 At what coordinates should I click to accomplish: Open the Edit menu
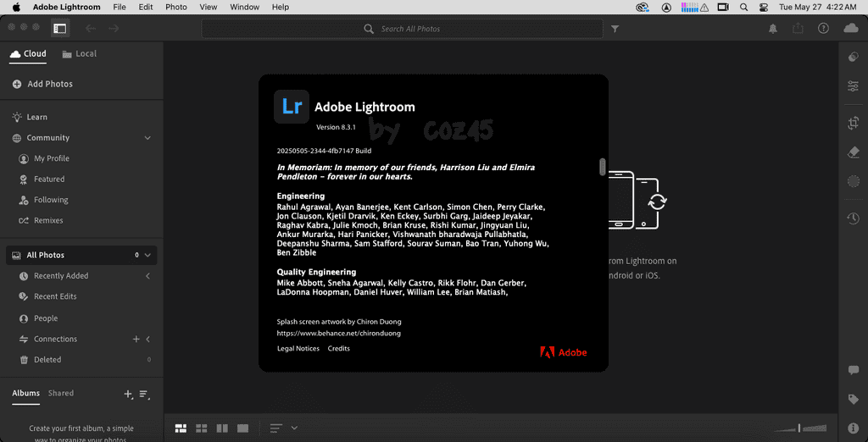click(x=146, y=7)
